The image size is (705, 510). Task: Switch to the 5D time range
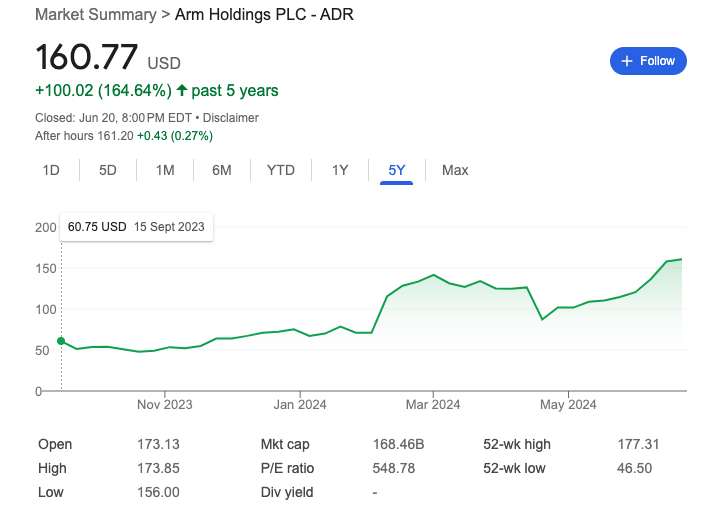(108, 170)
